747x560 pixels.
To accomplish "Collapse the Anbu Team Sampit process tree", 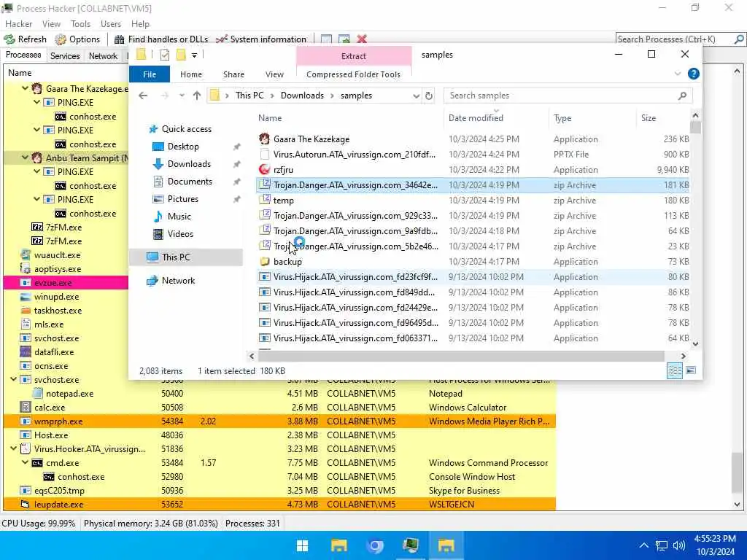I will tap(25, 157).
